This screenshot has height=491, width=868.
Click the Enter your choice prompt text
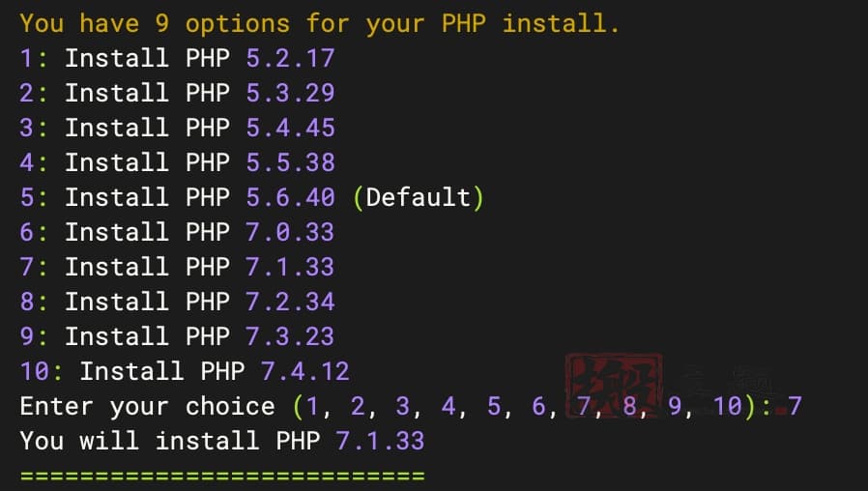[147, 407]
